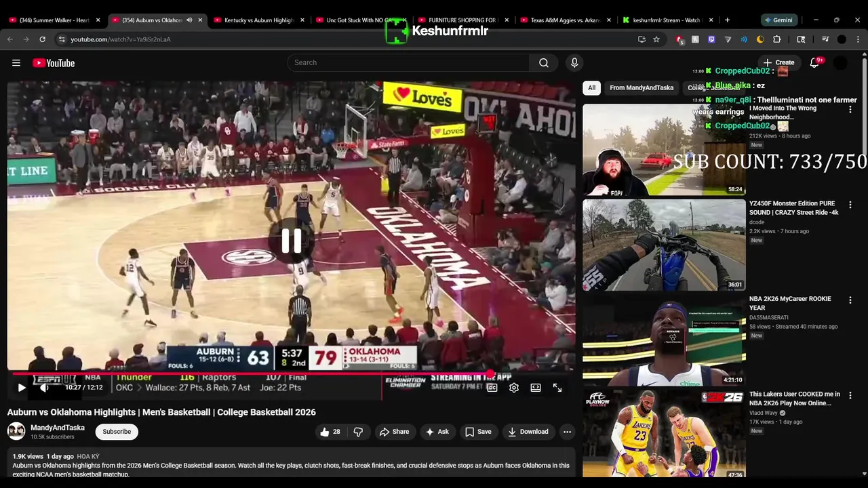Go back with the browser back arrow
This screenshot has height=488, width=868.
(10, 39)
